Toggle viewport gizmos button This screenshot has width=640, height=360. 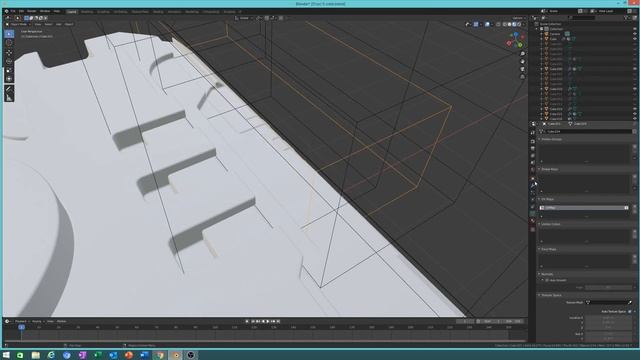(476, 24)
